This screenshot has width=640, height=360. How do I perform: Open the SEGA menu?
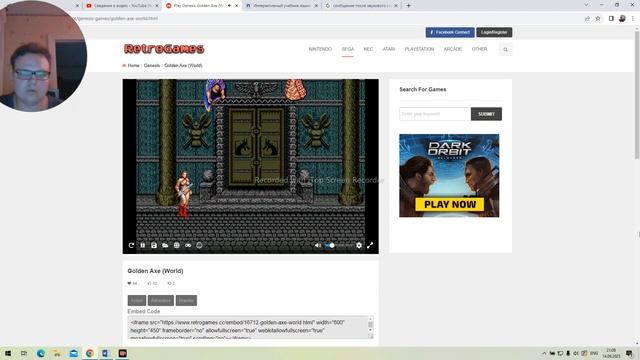click(x=348, y=49)
